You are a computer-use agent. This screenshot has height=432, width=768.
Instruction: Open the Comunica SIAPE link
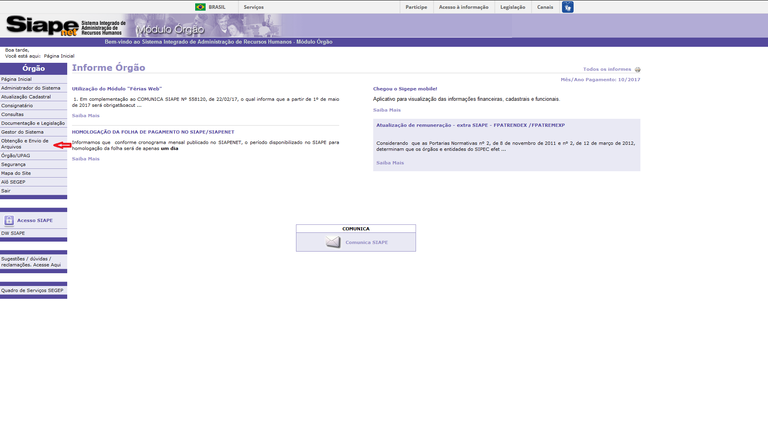(366, 242)
